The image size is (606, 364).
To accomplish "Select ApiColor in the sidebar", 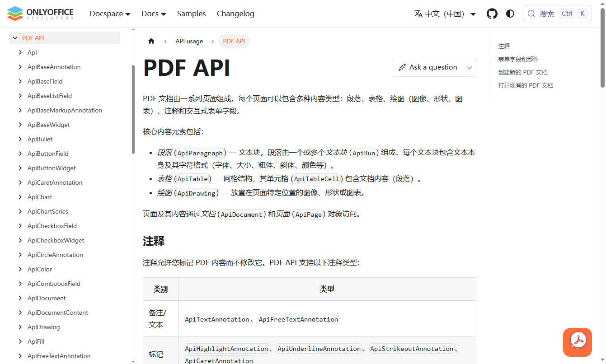I will (39, 269).
